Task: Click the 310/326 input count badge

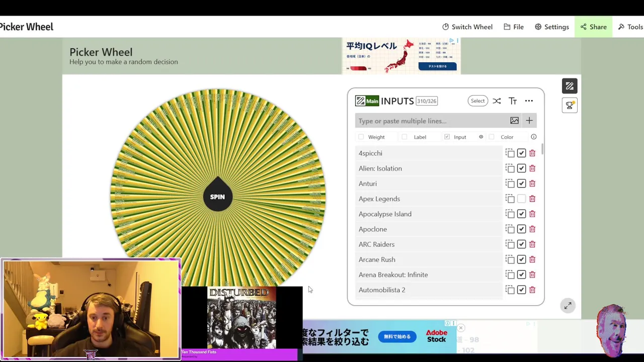Action: [x=427, y=101]
